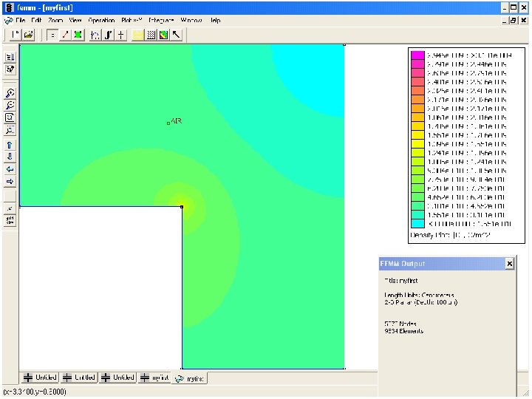Open the Zoom menu

point(55,21)
